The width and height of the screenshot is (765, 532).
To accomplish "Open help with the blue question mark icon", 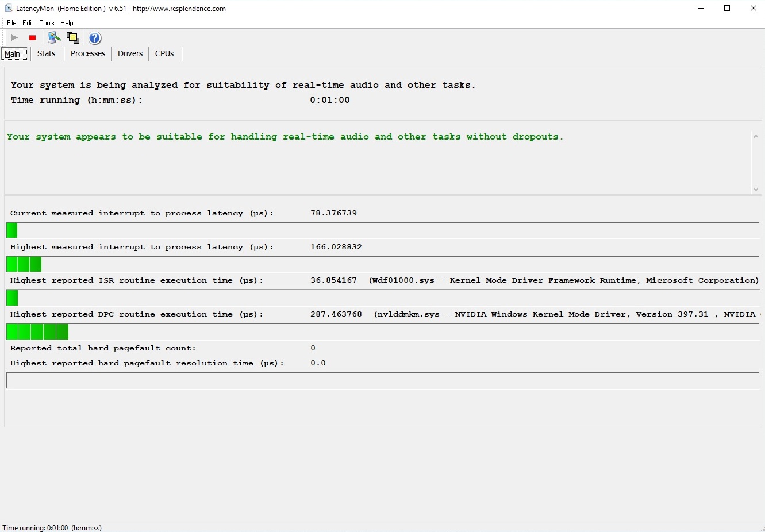I will (x=95, y=38).
